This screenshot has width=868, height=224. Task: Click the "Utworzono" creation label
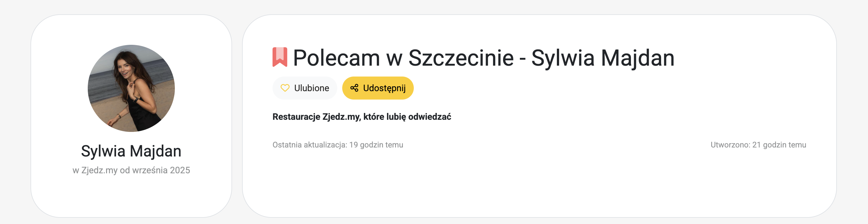point(730,145)
